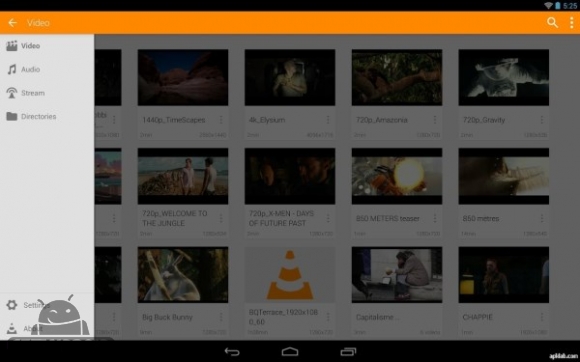Open options menu for 720p_Amazonia
The height and width of the screenshot is (362, 580).
tap(435, 120)
